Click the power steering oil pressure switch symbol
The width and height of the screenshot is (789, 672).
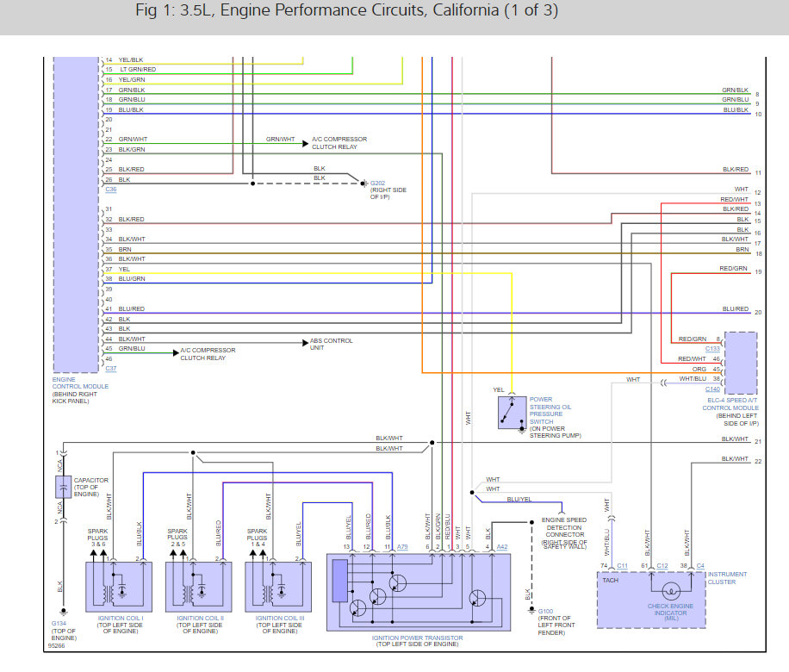512,413
